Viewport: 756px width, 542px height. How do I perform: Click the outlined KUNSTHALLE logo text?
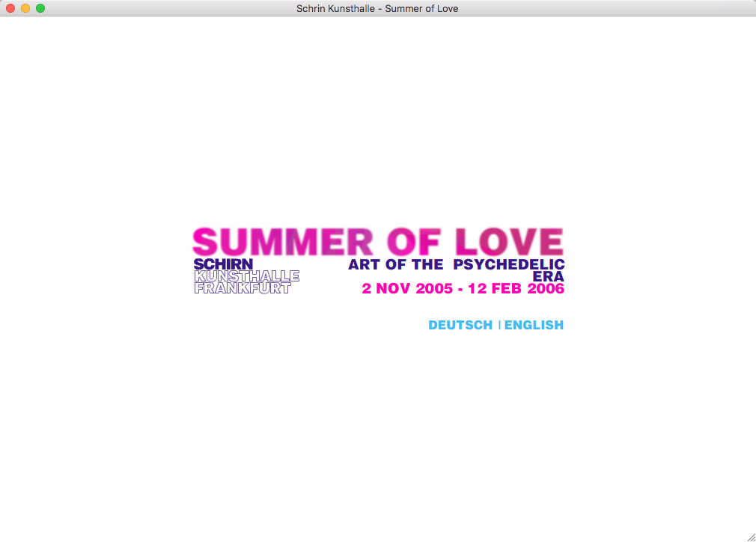246,276
